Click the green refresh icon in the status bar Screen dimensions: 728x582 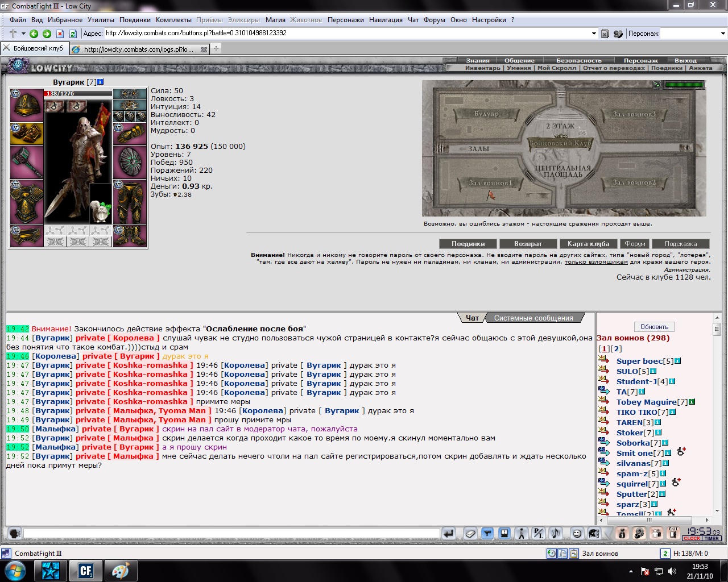(665, 554)
